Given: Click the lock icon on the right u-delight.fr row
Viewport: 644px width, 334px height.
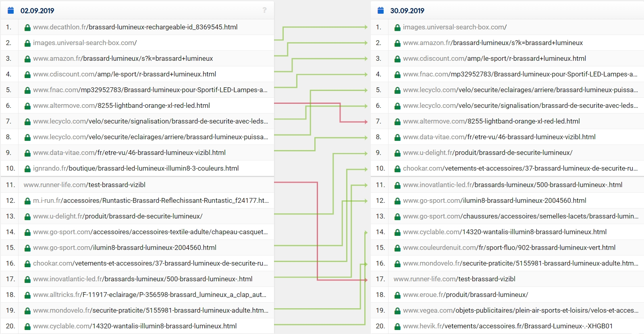Looking at the screenshot, I should click(x=397, y=153).
